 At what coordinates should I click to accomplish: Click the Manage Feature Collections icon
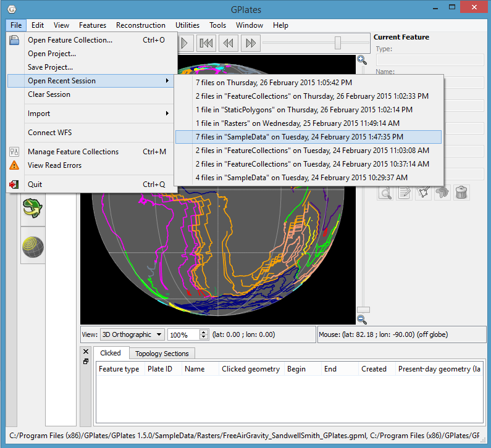(x=14, y=152)
